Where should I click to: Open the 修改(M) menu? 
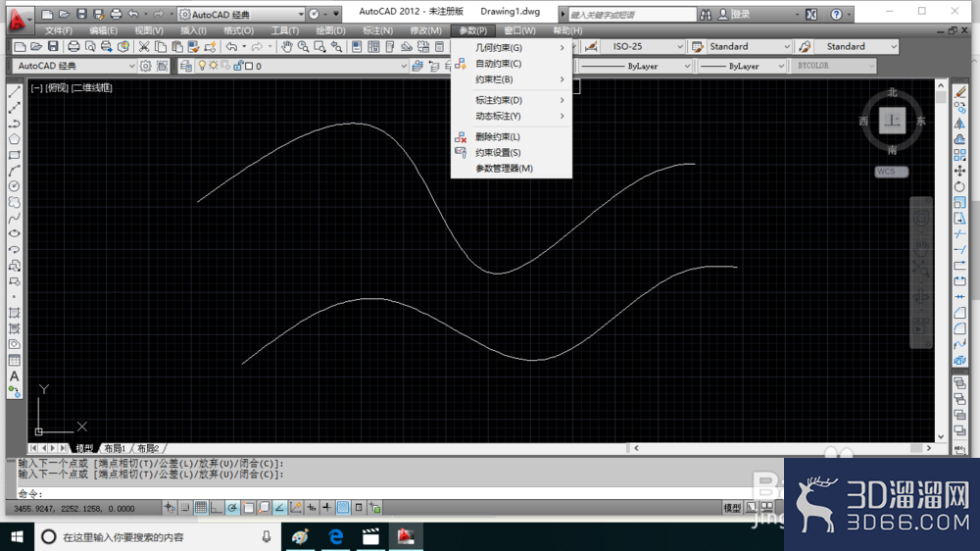tap(425, 30)
